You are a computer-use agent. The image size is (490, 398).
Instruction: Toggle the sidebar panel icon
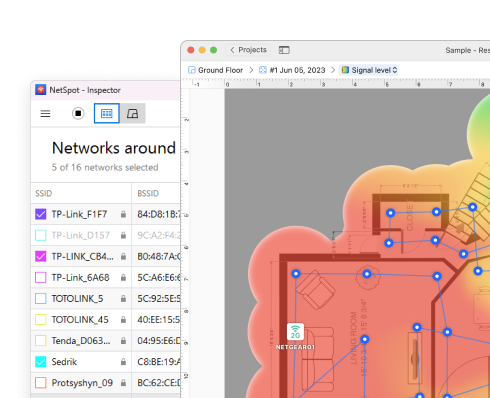(x=284, y=50)
